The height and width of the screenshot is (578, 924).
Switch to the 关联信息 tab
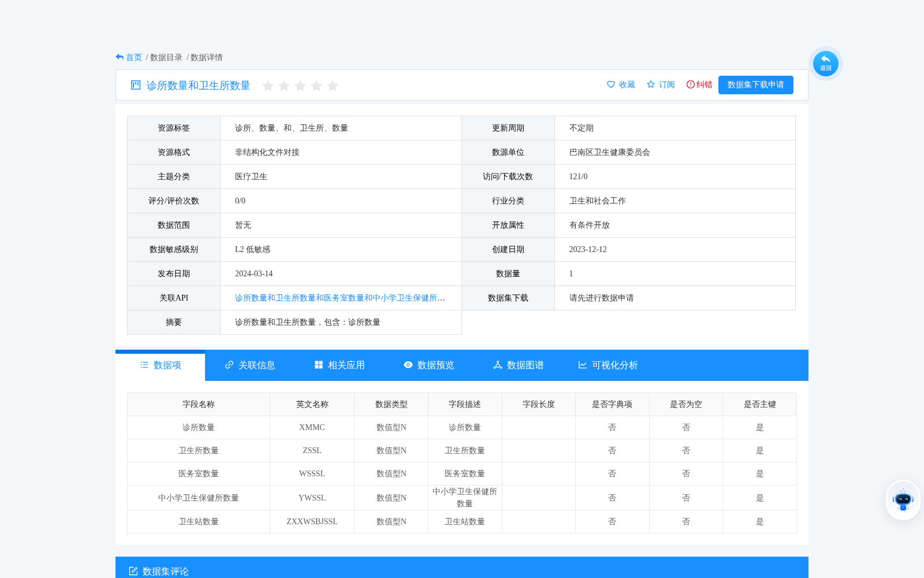pyautogui.click(x=250, y=365)
